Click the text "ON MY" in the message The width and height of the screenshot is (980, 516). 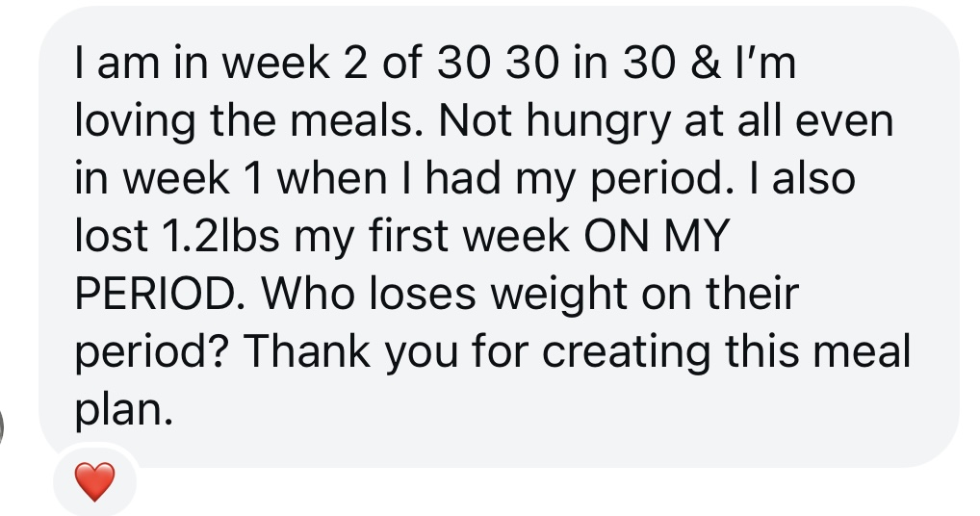[x=657, y=236]
